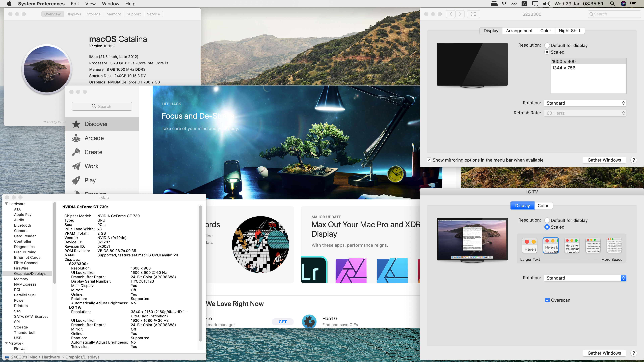This screenshot has height=362, width=644.
Task: Open Rotation dropdown in LG TV window
Action: tap(585, 278)
